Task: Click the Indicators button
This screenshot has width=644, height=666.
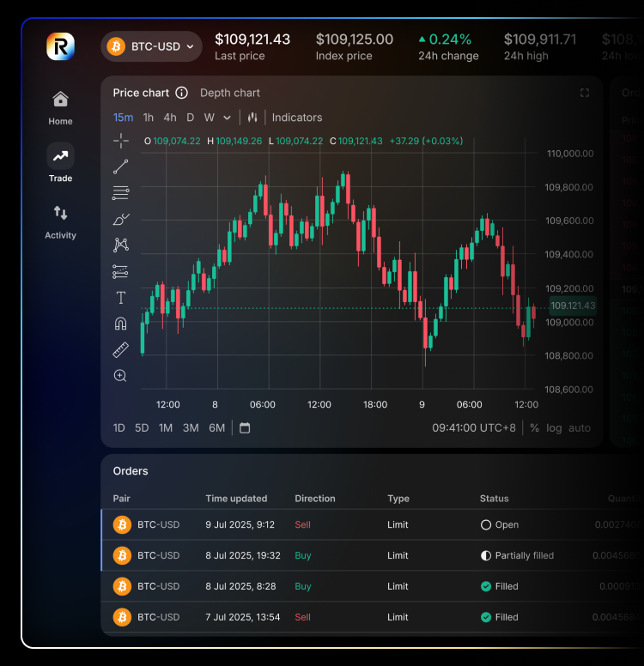Action: point(297,118)
